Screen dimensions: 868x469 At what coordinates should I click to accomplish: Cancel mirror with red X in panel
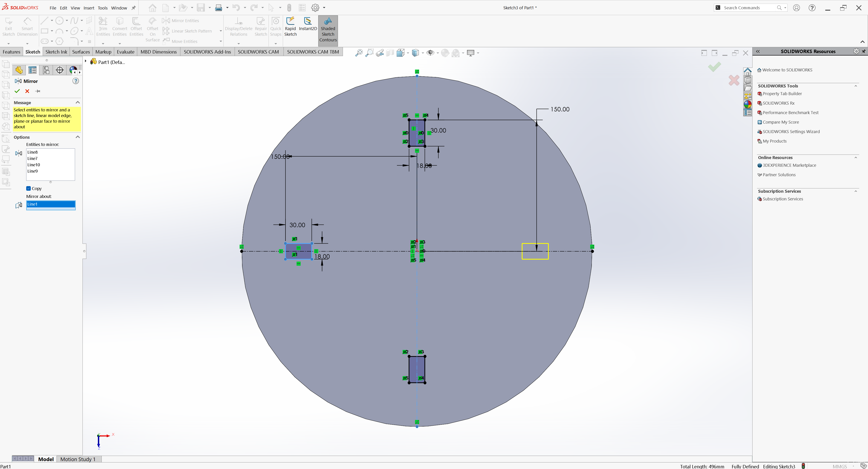27,91
